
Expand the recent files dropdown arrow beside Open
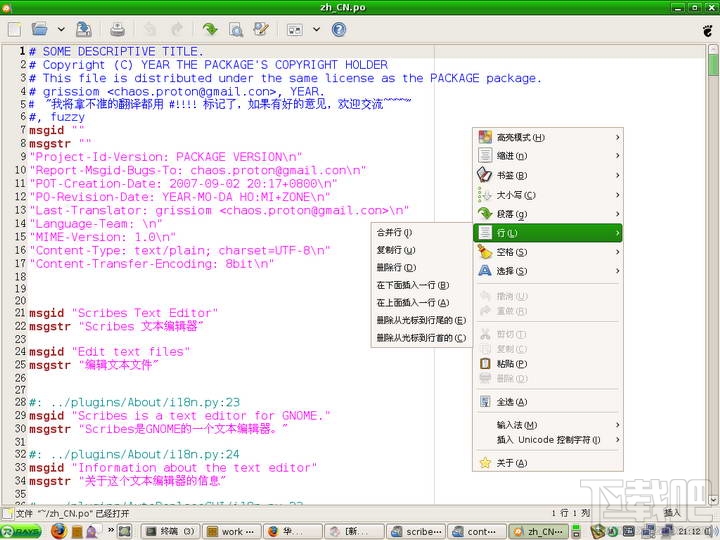pos(61,30)
